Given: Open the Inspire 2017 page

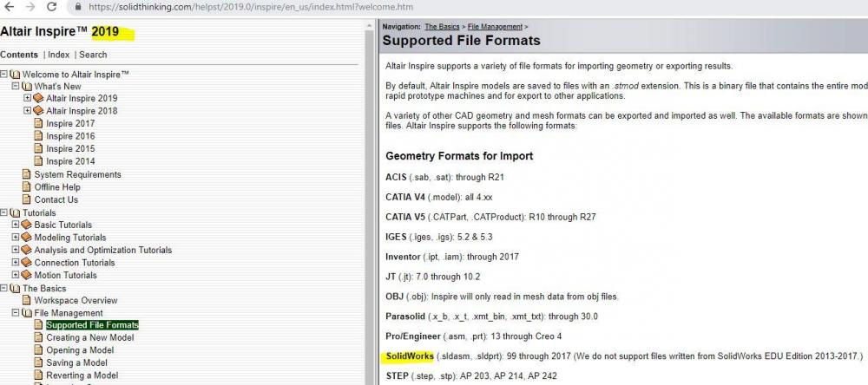Looking at the screenshot, I should 70,123.
